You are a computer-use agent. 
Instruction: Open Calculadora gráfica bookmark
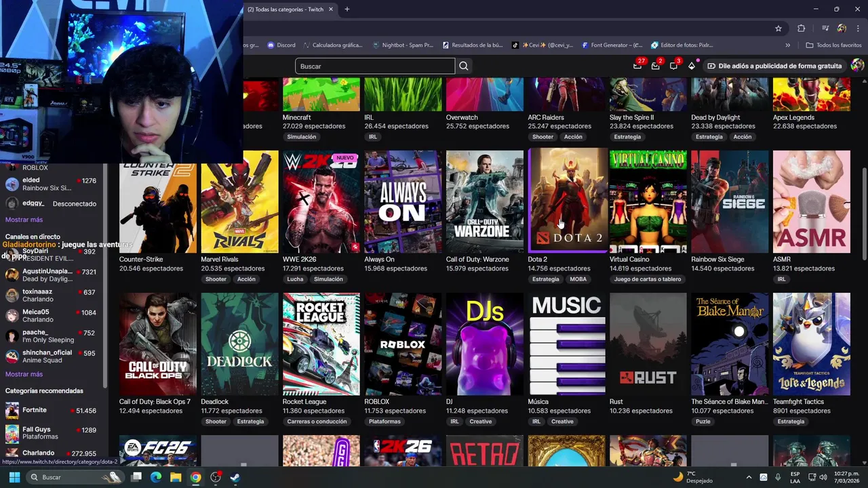tap(332, 45)
